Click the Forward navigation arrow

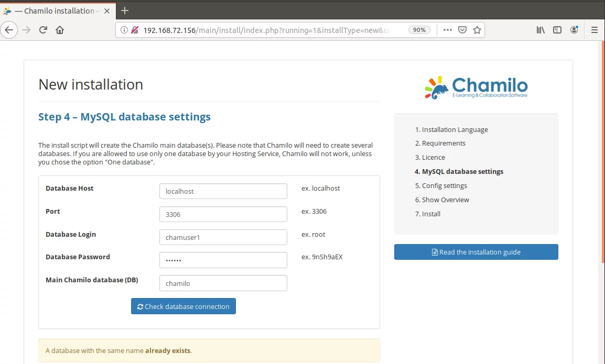26,30
